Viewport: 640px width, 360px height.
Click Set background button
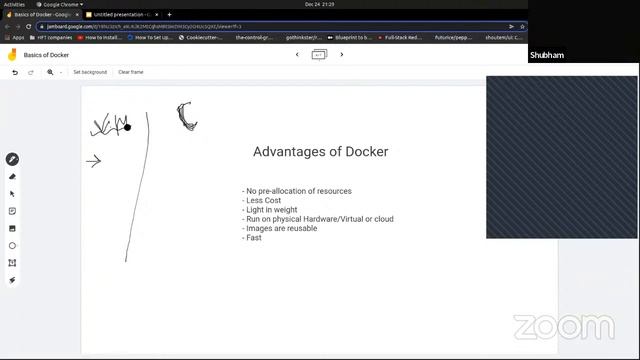tap(90, 72)
